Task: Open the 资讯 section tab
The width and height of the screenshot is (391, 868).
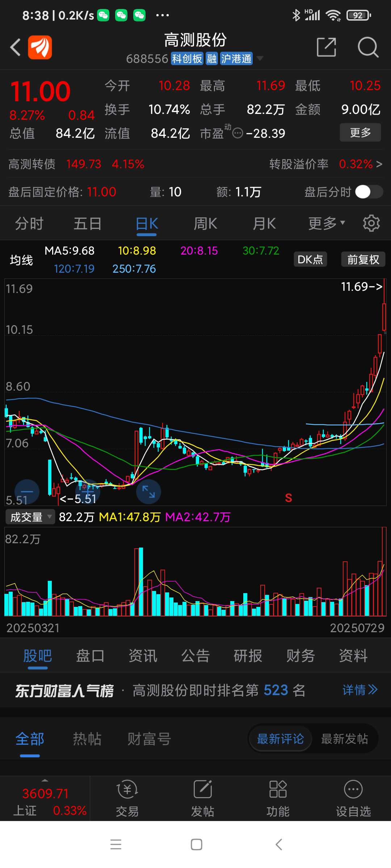Action: [x=143, y=656]
